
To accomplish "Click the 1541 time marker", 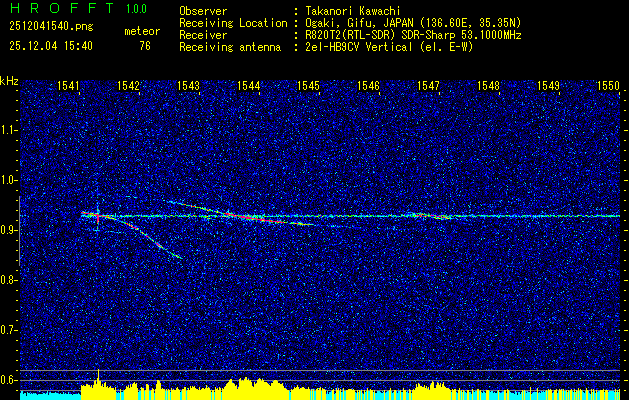I will tap(68, 85).
